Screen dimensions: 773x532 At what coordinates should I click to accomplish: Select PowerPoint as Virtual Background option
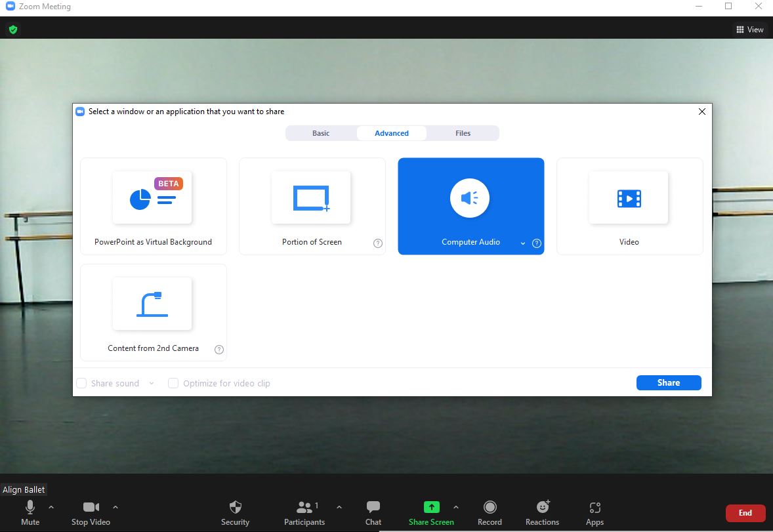[x=154, y=206]
